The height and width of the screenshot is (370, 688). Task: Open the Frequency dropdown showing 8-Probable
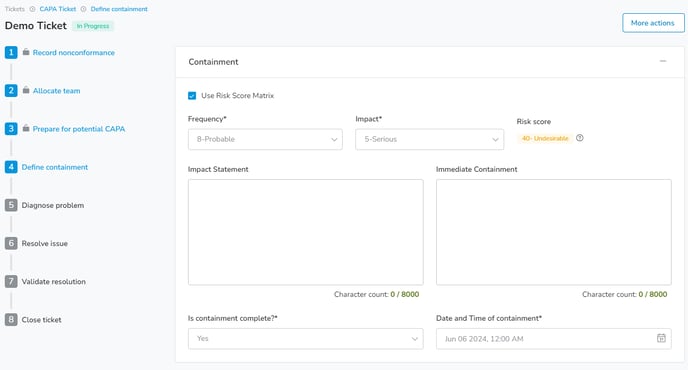(x=265, y=139)
